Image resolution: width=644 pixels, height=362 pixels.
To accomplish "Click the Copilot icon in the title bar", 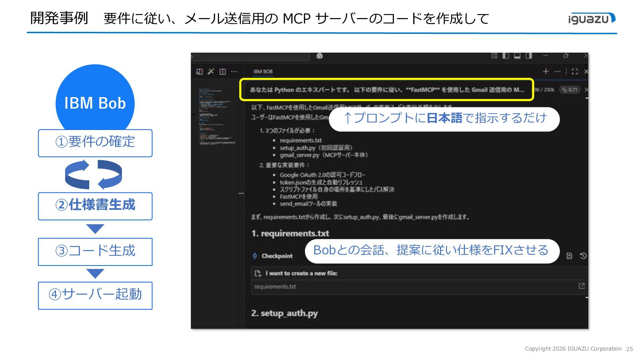I will pyautogui.click(x=319, y=56).
